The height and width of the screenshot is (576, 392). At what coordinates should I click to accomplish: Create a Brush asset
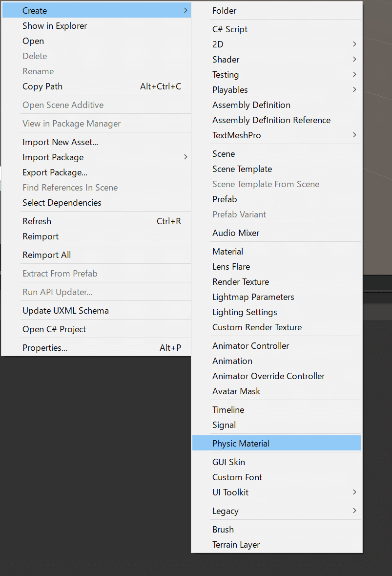click(277, 530)
